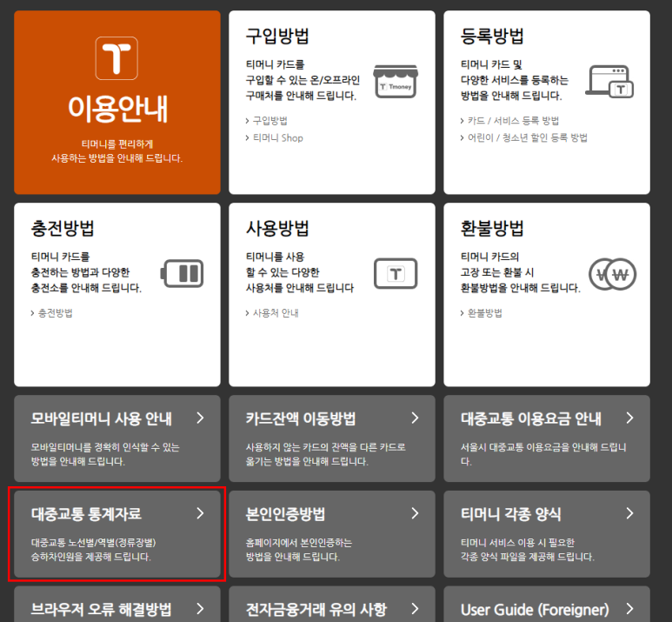Click the 구입방법 card description text
The width and height of the screenshot is (672, 622).
[303, 80]
